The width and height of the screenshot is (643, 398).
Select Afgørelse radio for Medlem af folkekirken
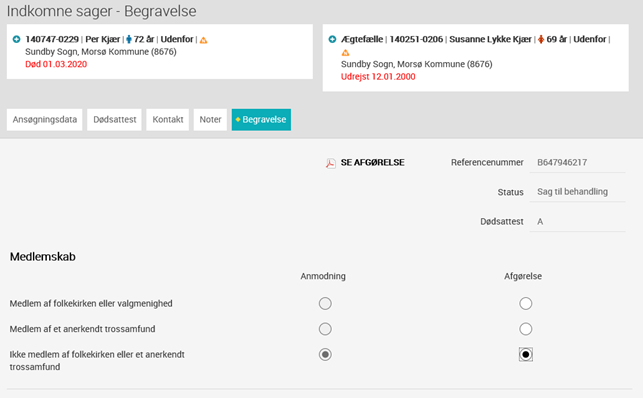(x=526, y=304)
